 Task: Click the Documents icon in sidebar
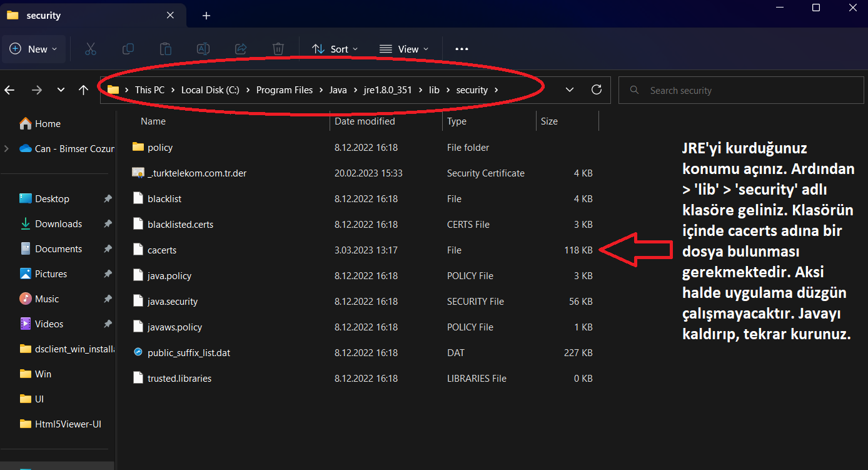[x=26, y=248]
